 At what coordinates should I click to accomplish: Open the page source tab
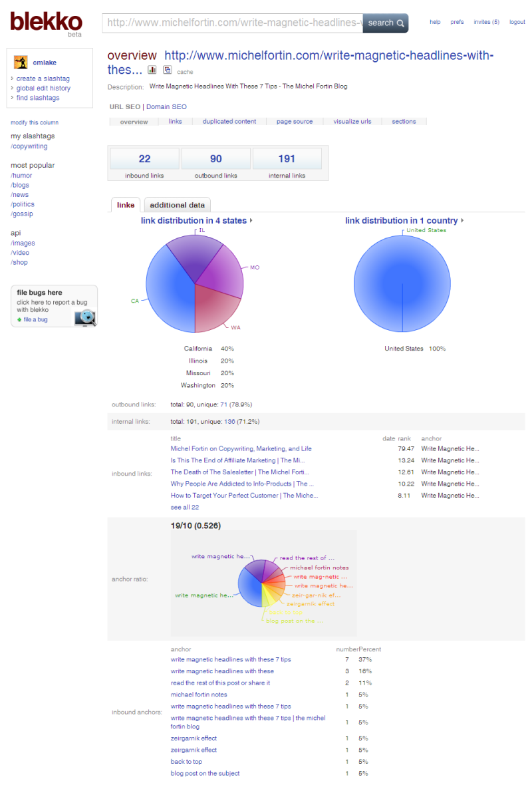[295, 122]
